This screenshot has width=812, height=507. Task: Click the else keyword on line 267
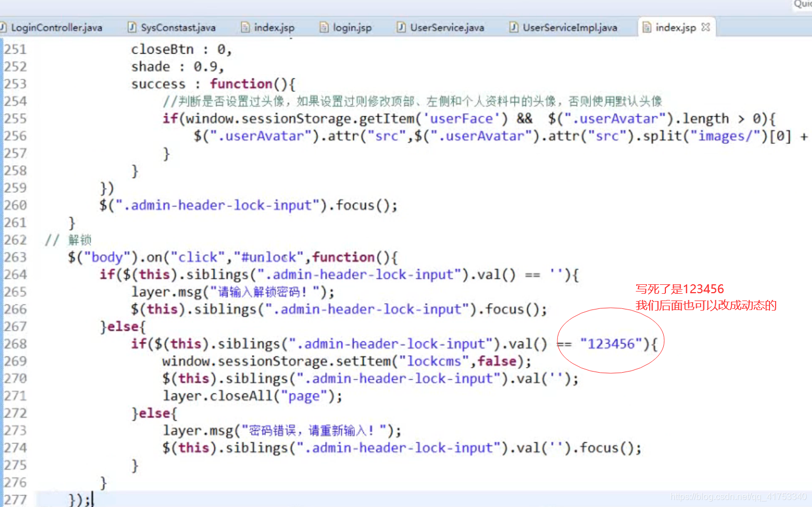[x=123, y=327]
